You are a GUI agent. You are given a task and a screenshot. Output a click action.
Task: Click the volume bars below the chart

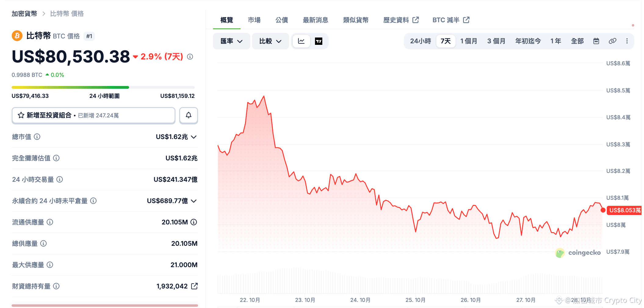[410, 281]
